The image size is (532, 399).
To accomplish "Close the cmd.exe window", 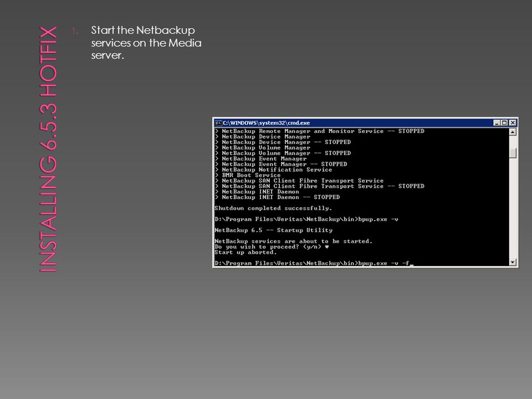I will pos(513,123).
